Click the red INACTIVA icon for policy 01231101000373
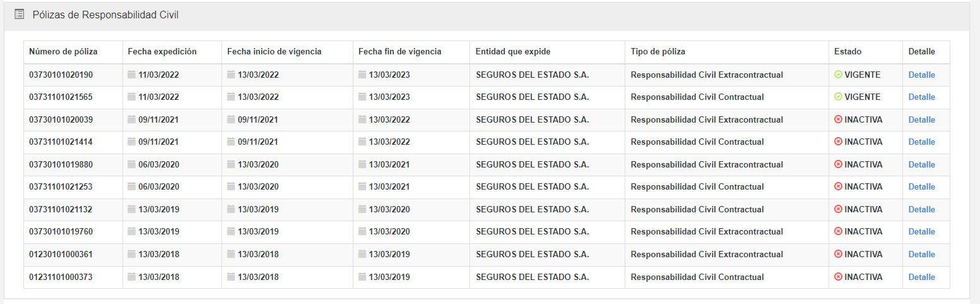 click(838, 277)
